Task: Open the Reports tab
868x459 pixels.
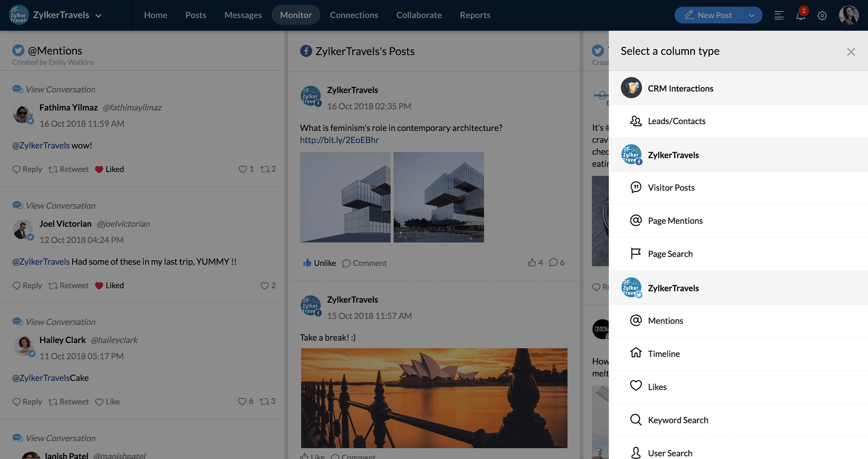Action: click(x=475, y=15)
